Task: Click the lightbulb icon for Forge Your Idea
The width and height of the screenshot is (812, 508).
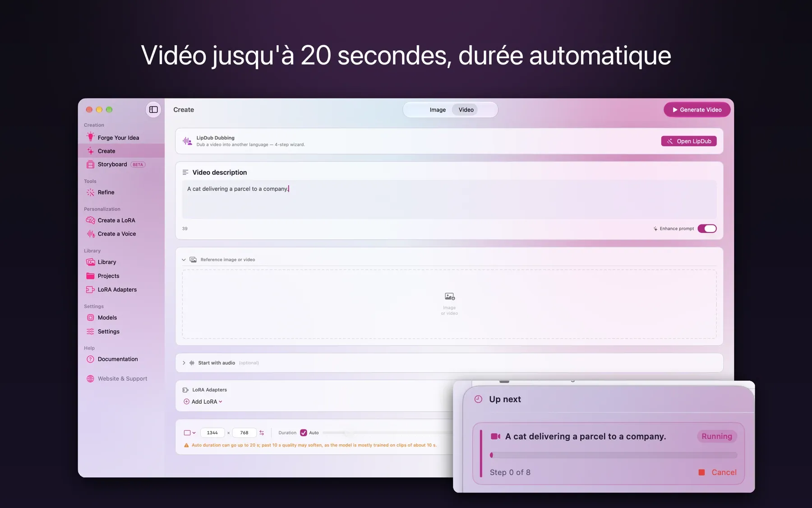Action: [x=90, y=137]
